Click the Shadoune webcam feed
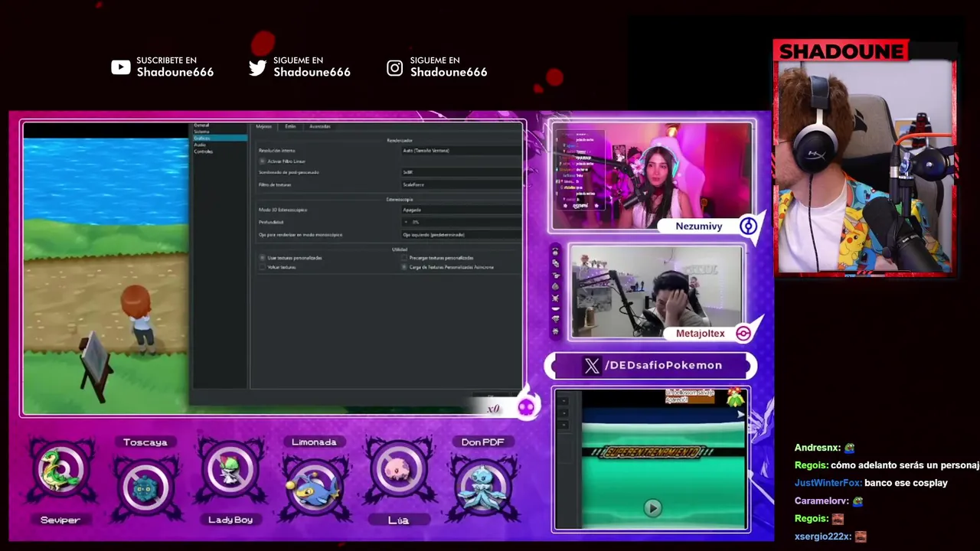 [865, 167]
